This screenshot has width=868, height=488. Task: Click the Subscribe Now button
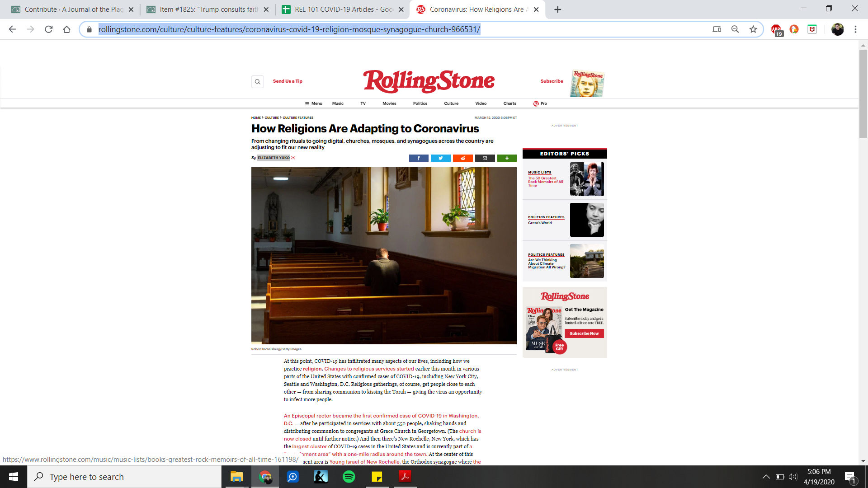click(x=584, y=333)
